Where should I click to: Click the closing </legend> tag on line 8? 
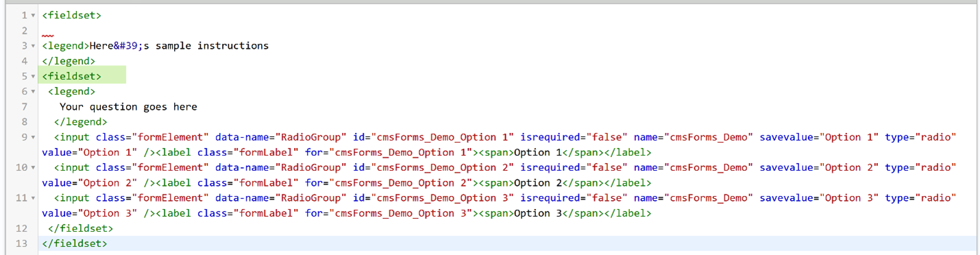point(81,122)
